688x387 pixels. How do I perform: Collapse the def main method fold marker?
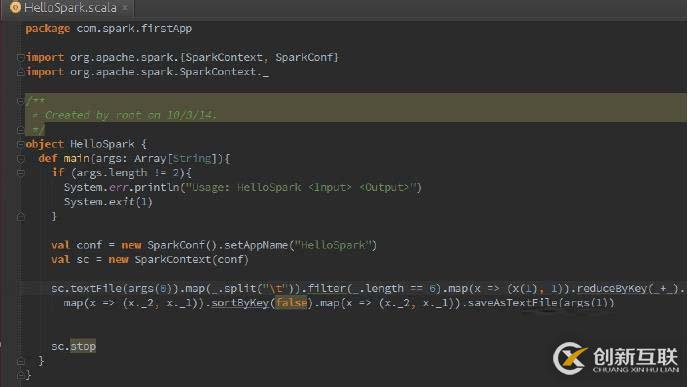tap(21, 158)
